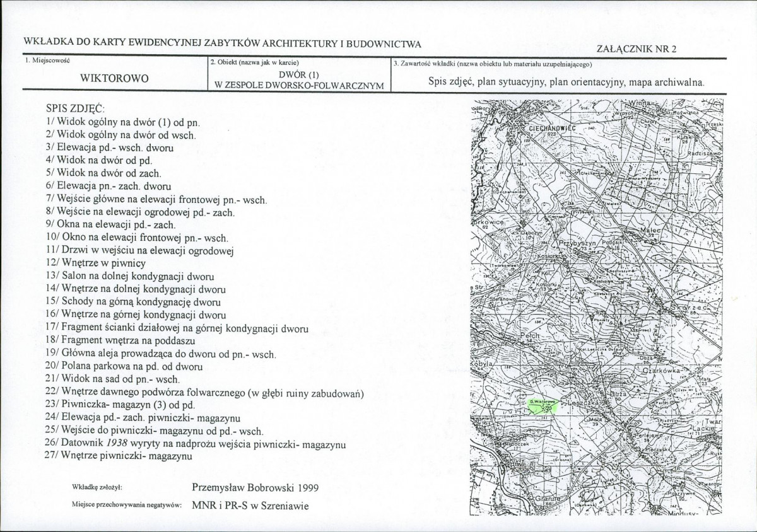Click the ZAŁĄCZNIK NR 2 label
The image size is (757, 532).
pyautogui.click(x=636, y=49)
